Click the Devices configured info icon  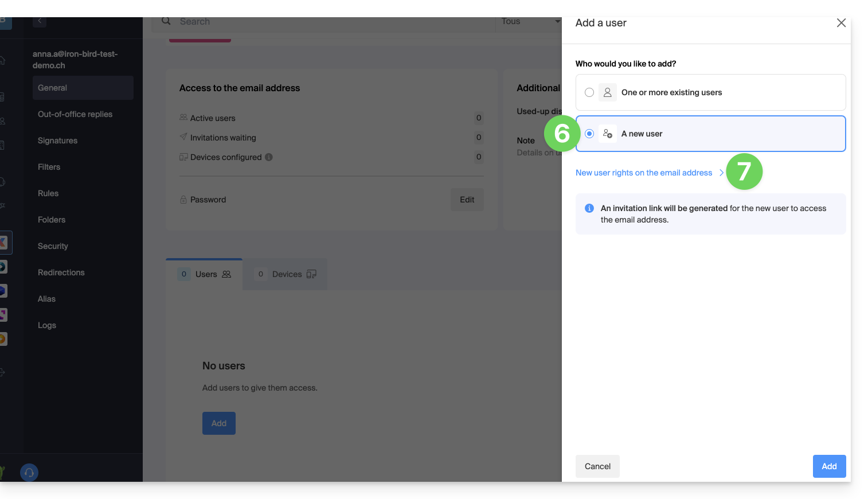click(269, 157)
